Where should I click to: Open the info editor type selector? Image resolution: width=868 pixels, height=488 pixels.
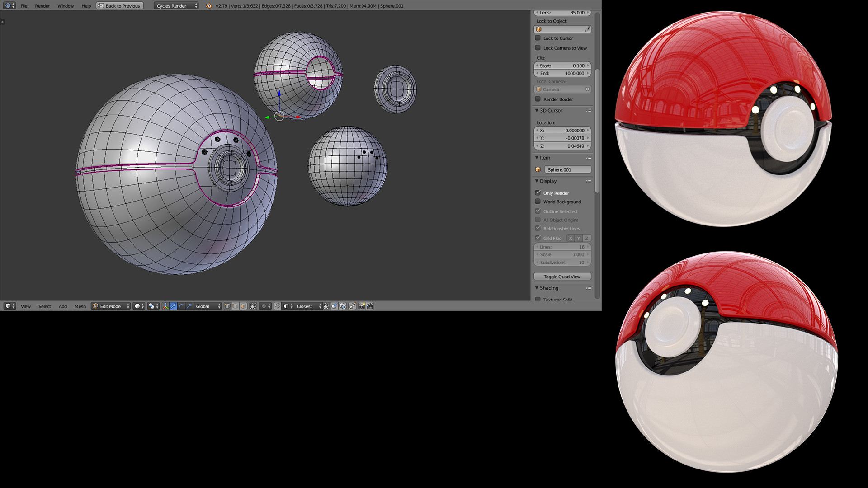point(9,5)
